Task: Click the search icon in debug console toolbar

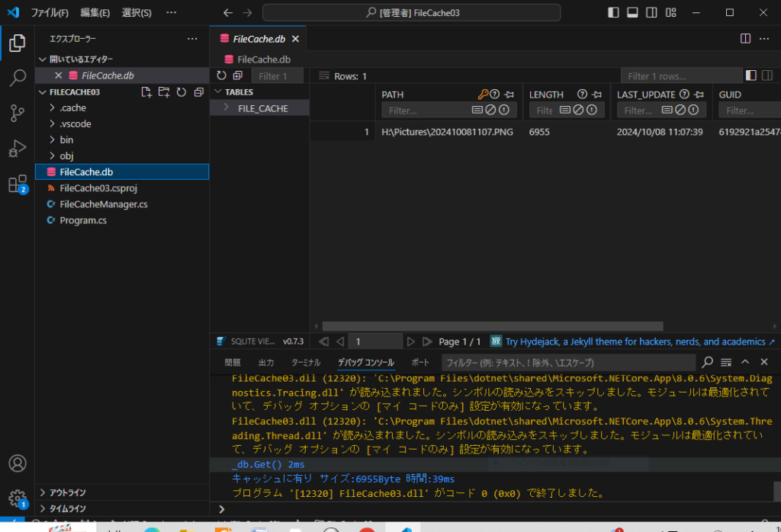Action: (x=707, y=362)
